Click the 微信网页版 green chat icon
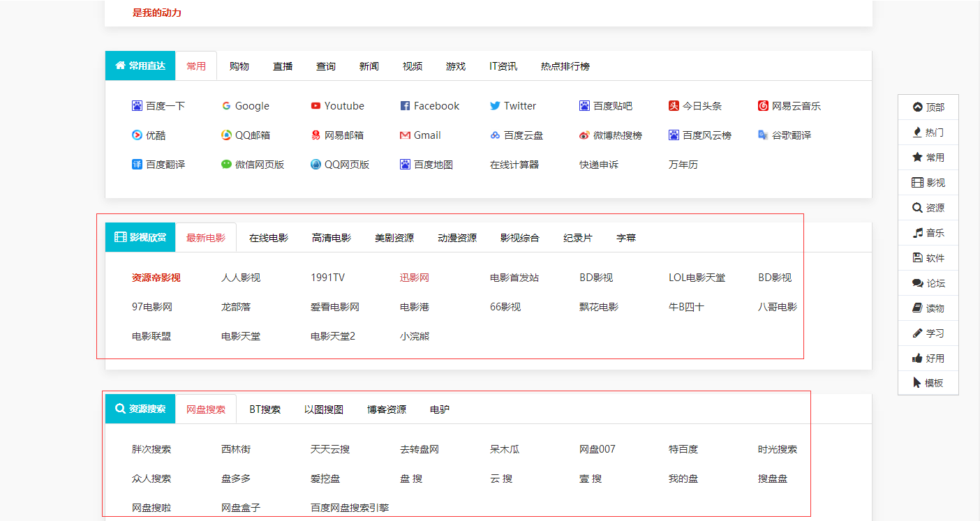 point(226,165)
